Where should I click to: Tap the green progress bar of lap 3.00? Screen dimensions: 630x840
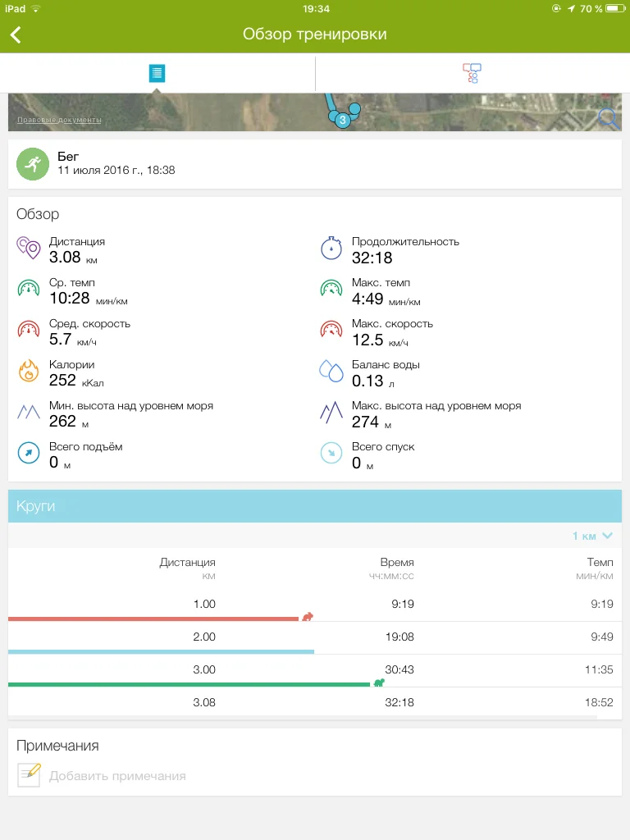click(x=189, y=684)
